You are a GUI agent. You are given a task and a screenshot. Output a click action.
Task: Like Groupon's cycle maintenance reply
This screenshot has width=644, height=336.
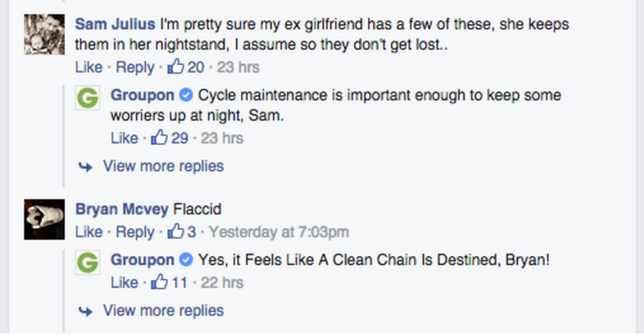(124, 138)
